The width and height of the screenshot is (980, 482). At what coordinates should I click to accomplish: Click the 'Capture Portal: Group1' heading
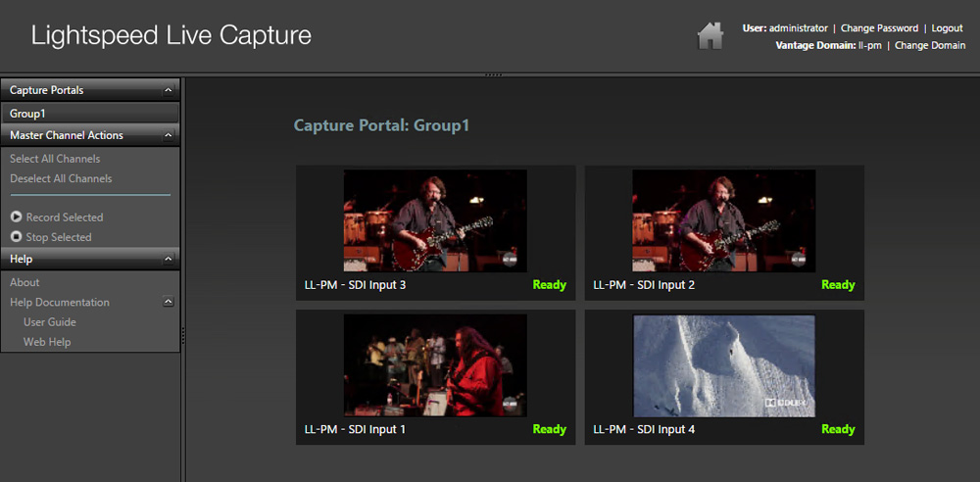(x=381, y=125)
